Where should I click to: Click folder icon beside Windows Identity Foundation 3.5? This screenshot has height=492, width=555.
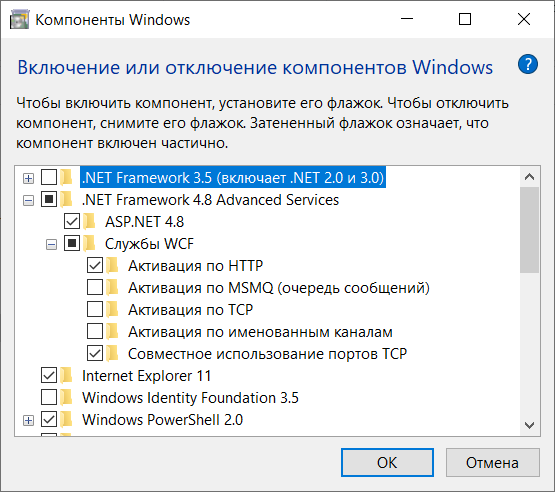tap(66, 397)
